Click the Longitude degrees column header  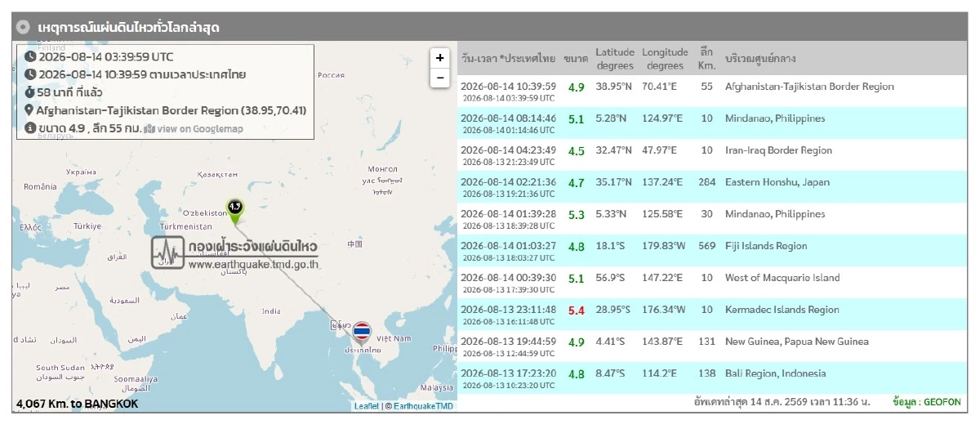click(664, 59)
